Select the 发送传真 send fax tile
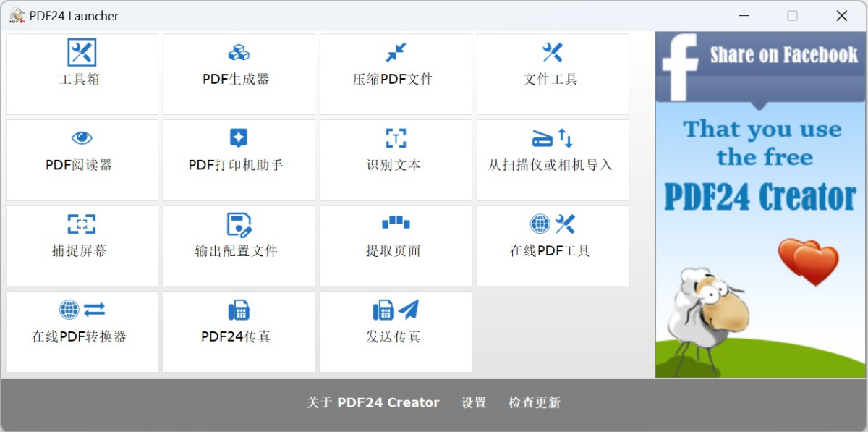The width and height of the screenshot is (868, 432). [395, 330]
